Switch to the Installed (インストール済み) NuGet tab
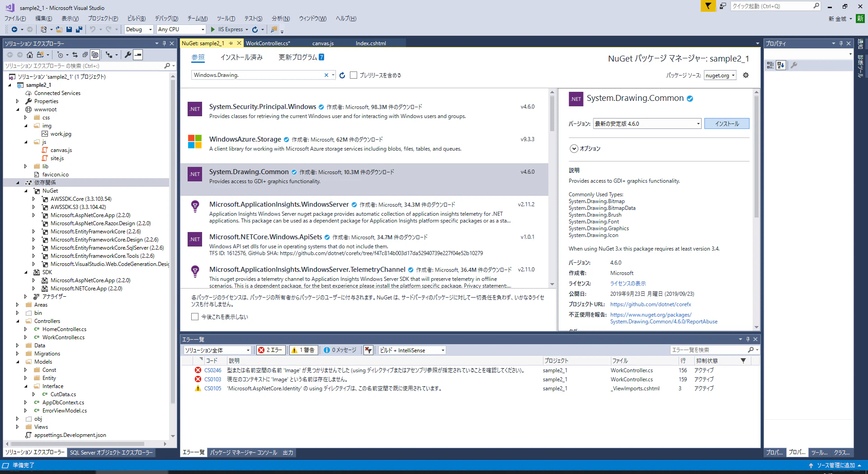Screen dimensions: 868x474 [x=241, y=57]
